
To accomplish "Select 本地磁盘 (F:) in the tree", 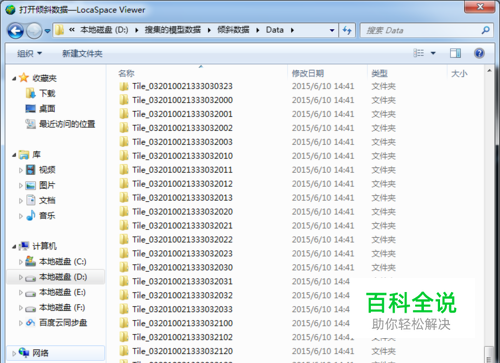I will (x=62, y=307).
